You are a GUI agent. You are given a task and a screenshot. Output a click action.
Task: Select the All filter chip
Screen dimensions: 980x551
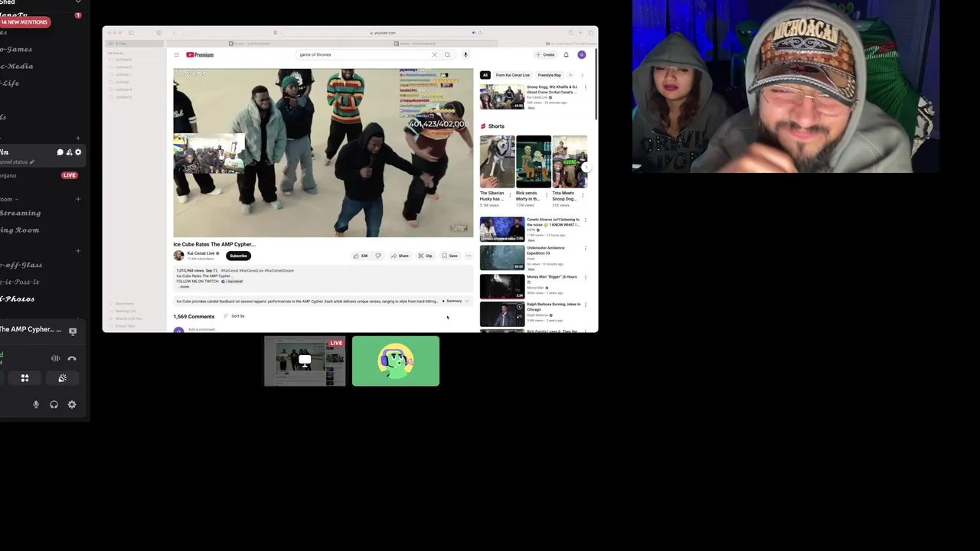485,75
